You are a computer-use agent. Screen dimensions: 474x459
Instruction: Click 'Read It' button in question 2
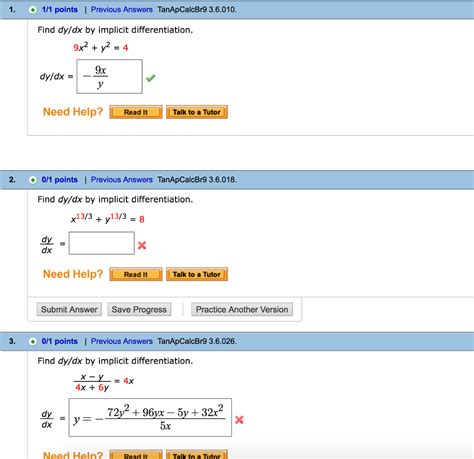pyautogui.click(x=136, y=274)
